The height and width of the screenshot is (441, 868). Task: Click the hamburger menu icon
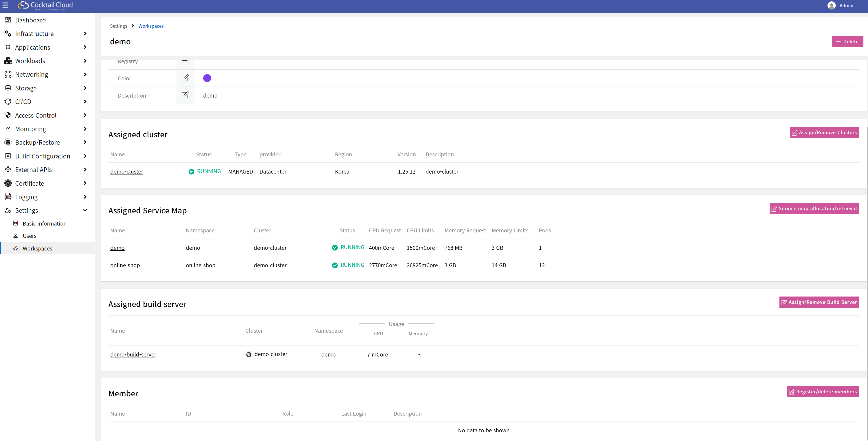coord(5,5)
